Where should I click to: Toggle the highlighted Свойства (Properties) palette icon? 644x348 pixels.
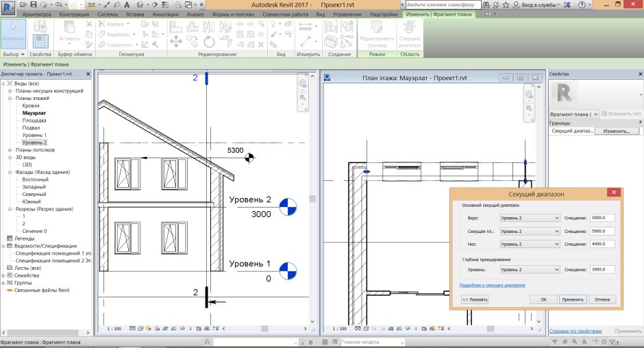click(40, 42)
